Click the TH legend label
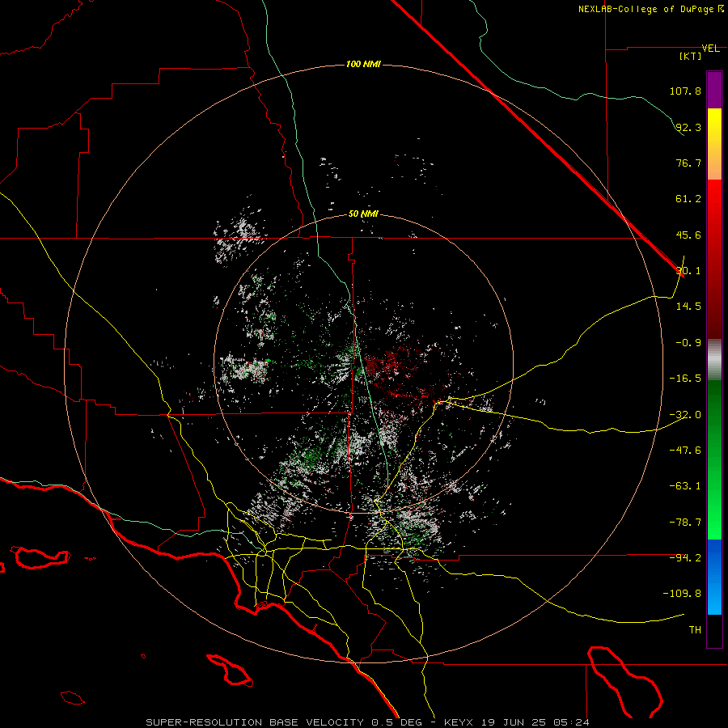728x728 pixels. [695, 630]
